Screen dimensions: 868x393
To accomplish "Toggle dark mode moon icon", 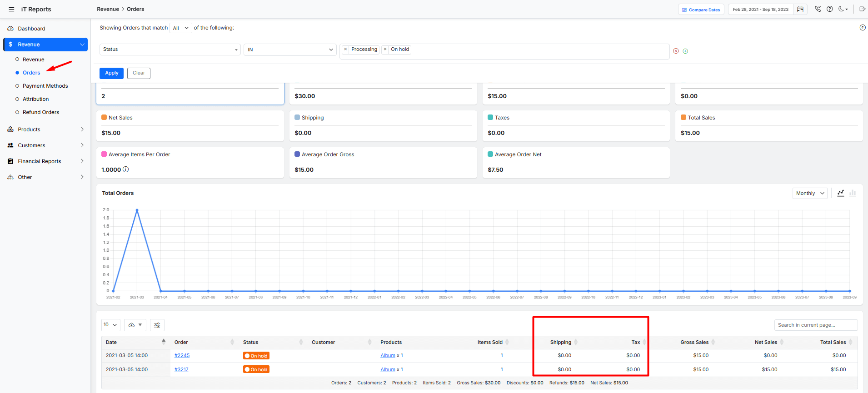I will pos(842,9).
